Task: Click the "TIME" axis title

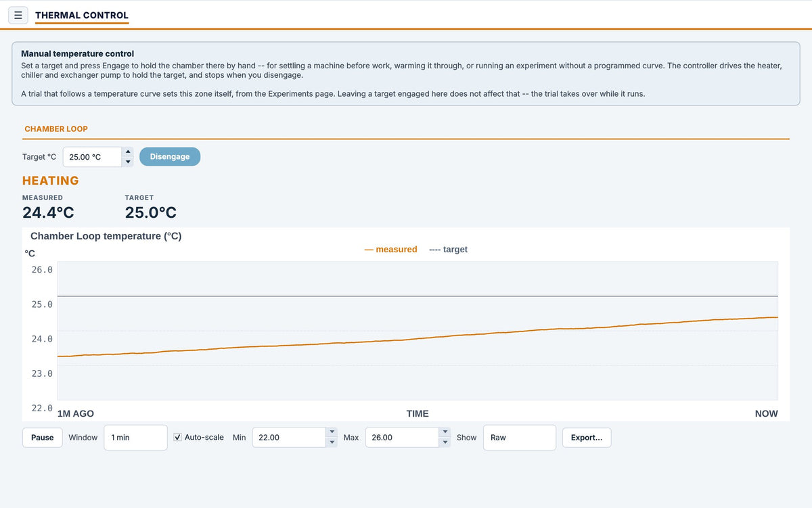Action: 418,414
